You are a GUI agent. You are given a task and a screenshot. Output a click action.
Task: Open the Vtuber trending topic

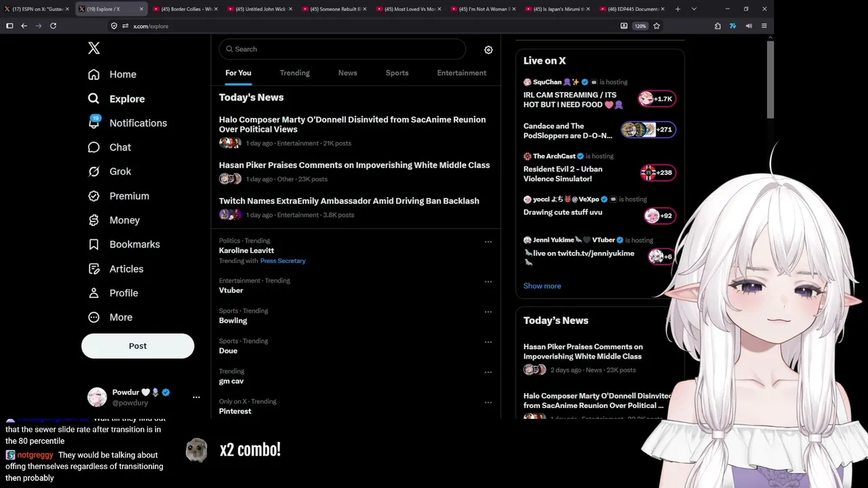[x=231, y=290]
